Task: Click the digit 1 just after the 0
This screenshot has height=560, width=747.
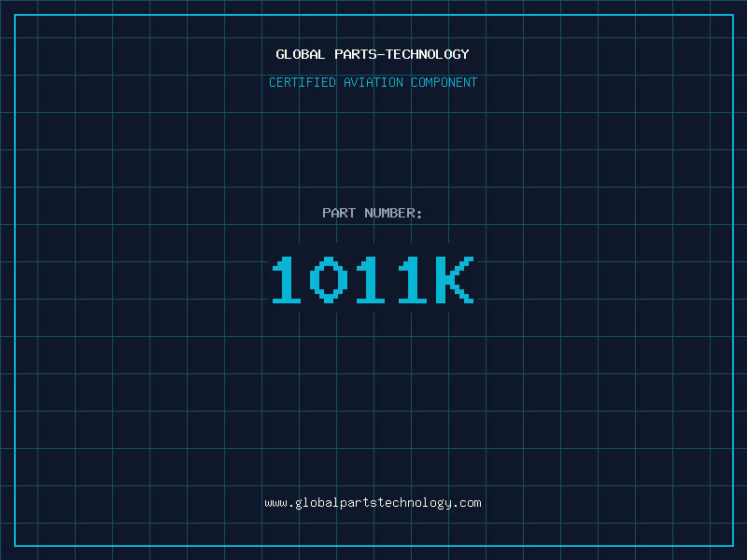Action: (x=371, y=280)
